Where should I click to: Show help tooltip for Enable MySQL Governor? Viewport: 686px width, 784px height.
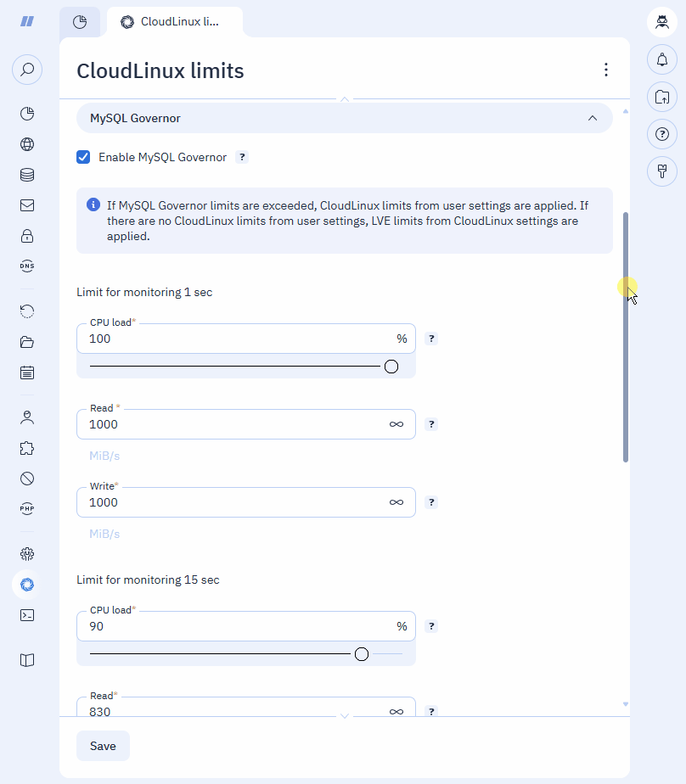pyautogui.click(x=242, y=158)
